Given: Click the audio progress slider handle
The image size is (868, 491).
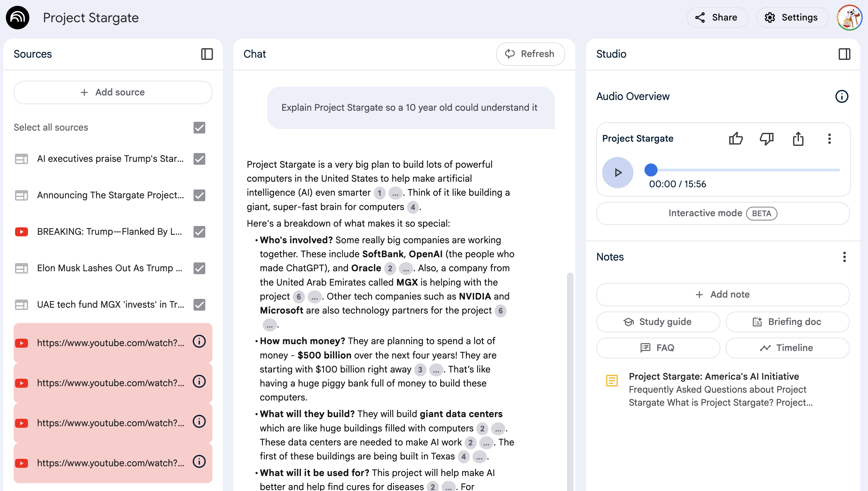Looking at the screenshot, I should tap(651, 170).
